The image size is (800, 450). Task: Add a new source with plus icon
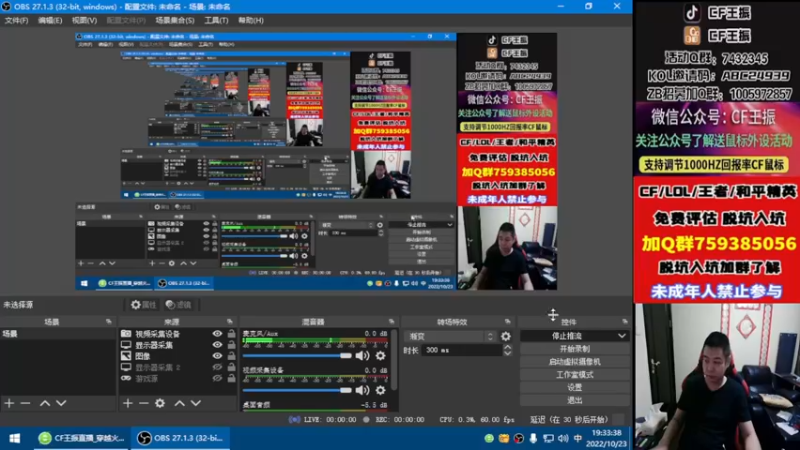coord(128,403)
